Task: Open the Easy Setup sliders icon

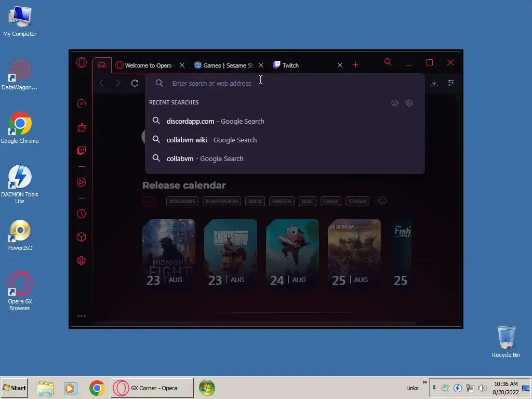Action: 451,83
